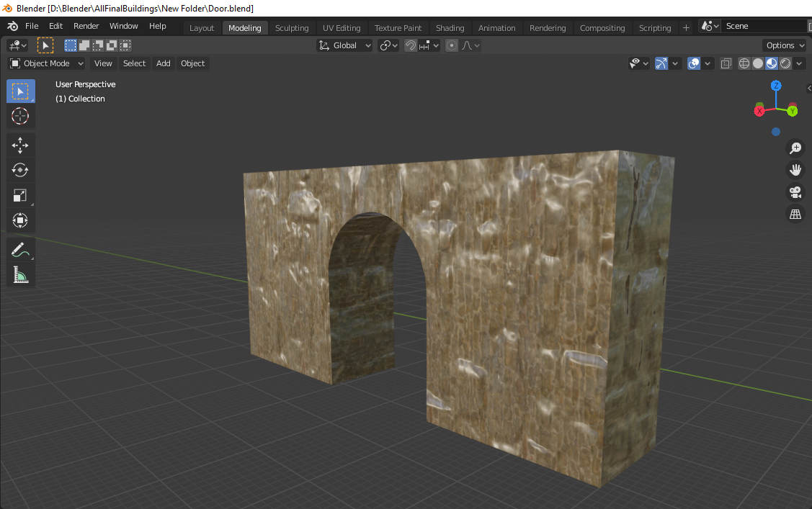Open the Help menu

point(157,26)
